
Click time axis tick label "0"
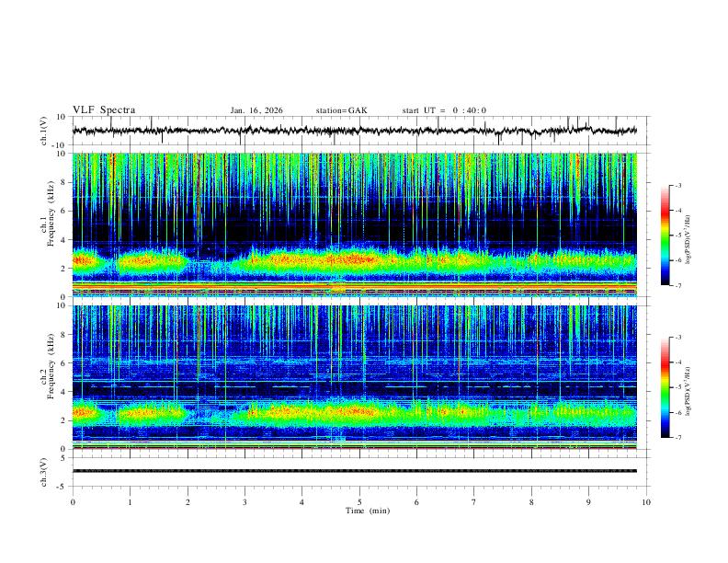pyautogui.click(x=73, y=502)
